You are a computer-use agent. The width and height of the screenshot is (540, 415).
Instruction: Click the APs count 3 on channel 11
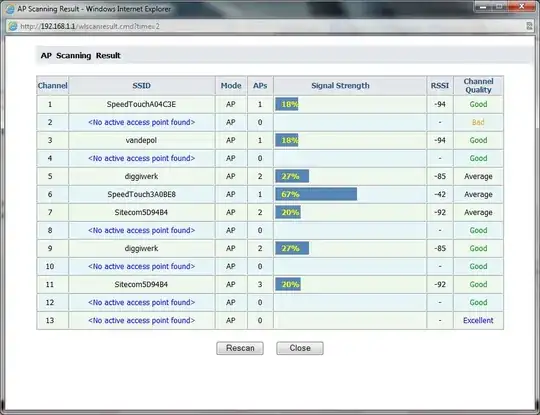point(260,284)
